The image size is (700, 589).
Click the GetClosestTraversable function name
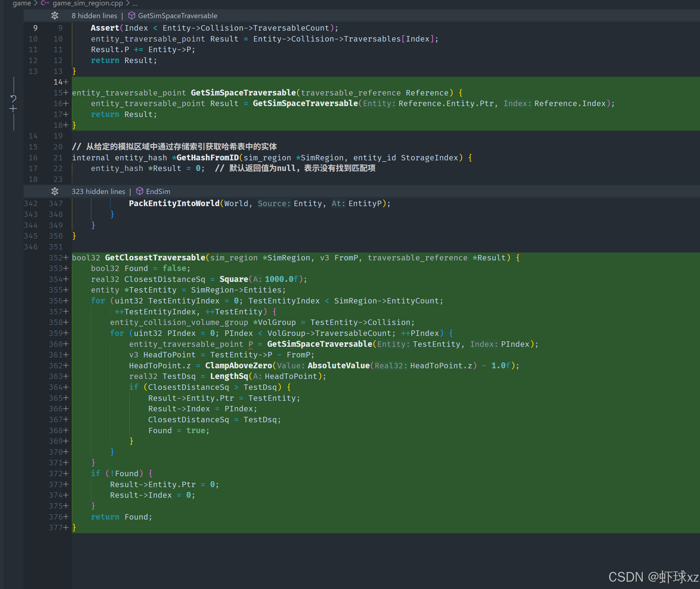pos(155,258)
